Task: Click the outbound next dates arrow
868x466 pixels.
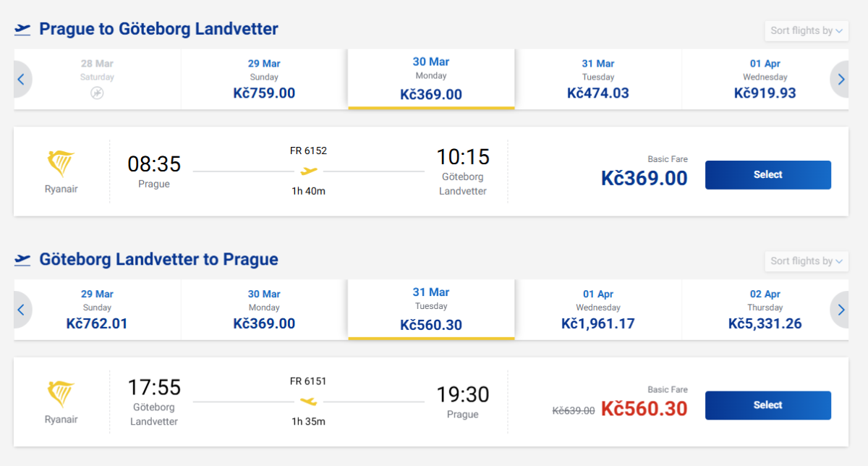Action: [x=841, y=80]
